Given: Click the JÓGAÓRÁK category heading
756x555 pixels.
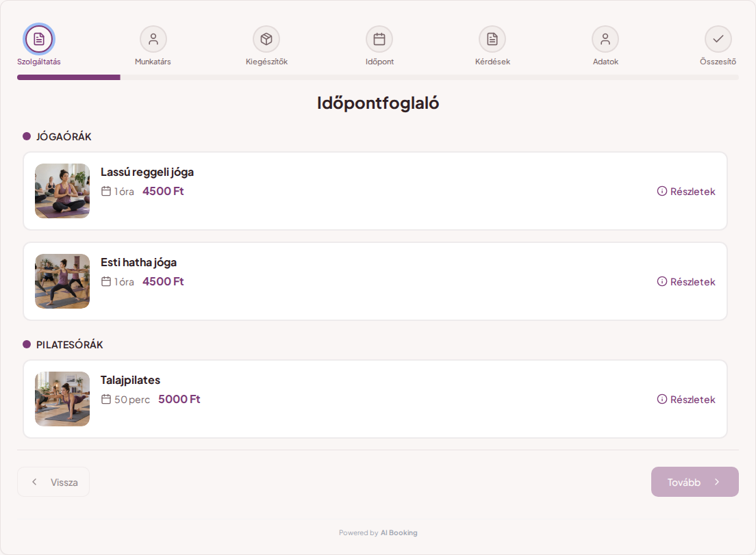Looking at the screenshot, I should 64,137.
